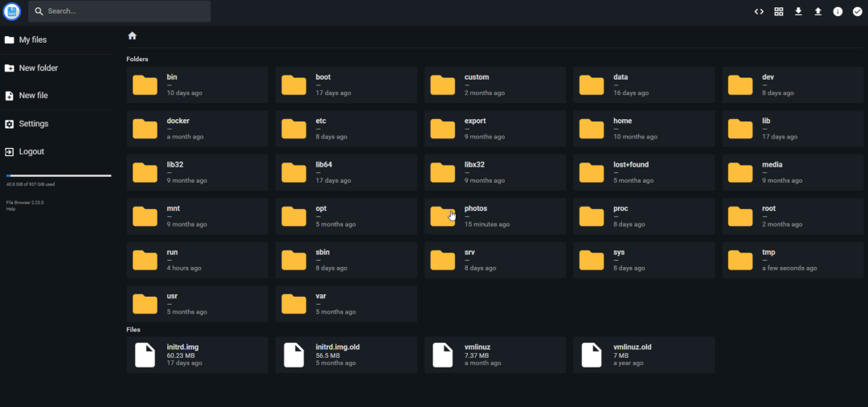Switch view with the grid icon
Viewport: 868px width, 407px height.
[778, 11]
